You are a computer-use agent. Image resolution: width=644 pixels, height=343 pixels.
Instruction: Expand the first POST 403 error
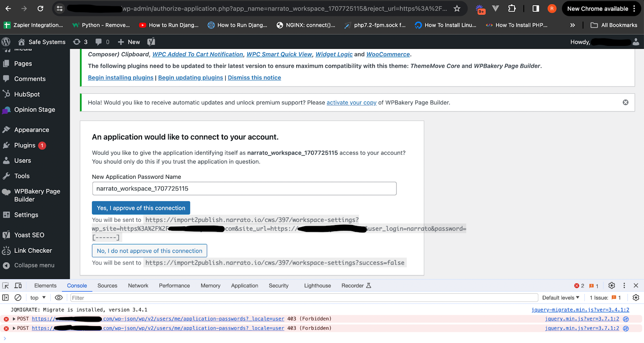pos(14,319)
